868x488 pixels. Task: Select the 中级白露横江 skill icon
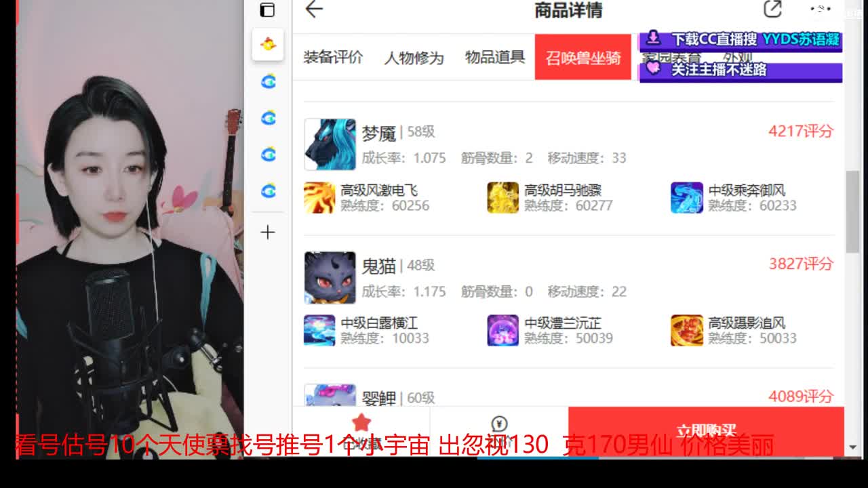[319, 330]
